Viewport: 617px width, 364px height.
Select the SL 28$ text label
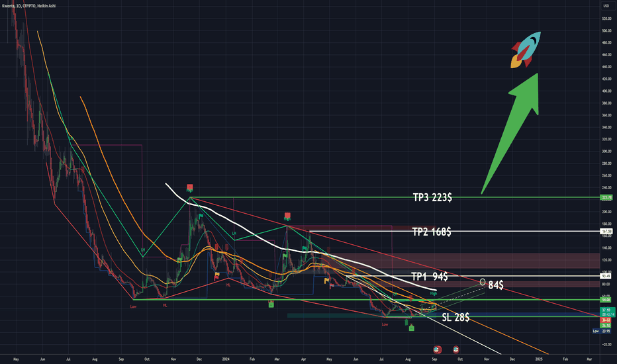click(455, 317)
